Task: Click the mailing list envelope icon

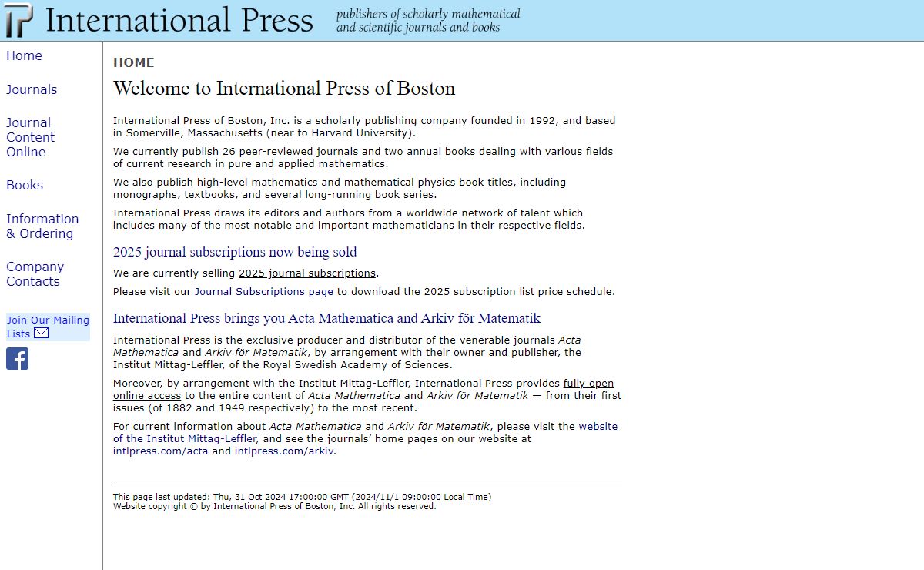Action: (42, 334)
